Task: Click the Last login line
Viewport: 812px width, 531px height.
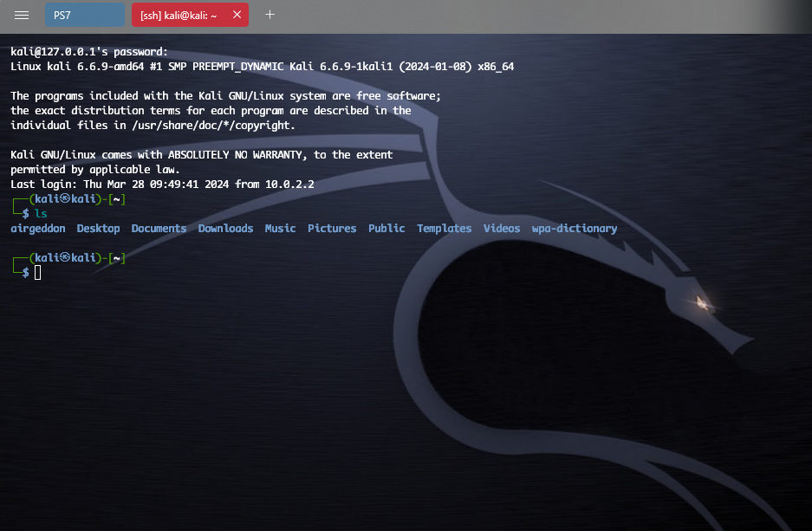Action: (162, 185)
